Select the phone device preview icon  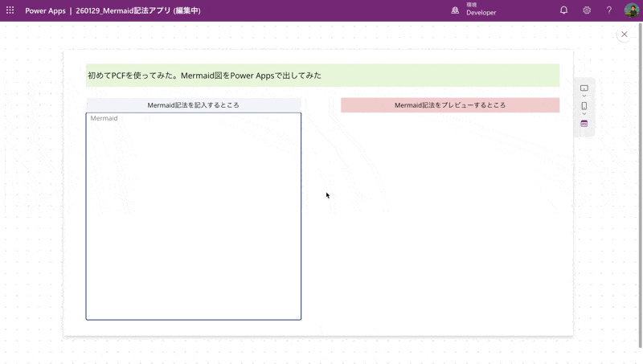584,106
